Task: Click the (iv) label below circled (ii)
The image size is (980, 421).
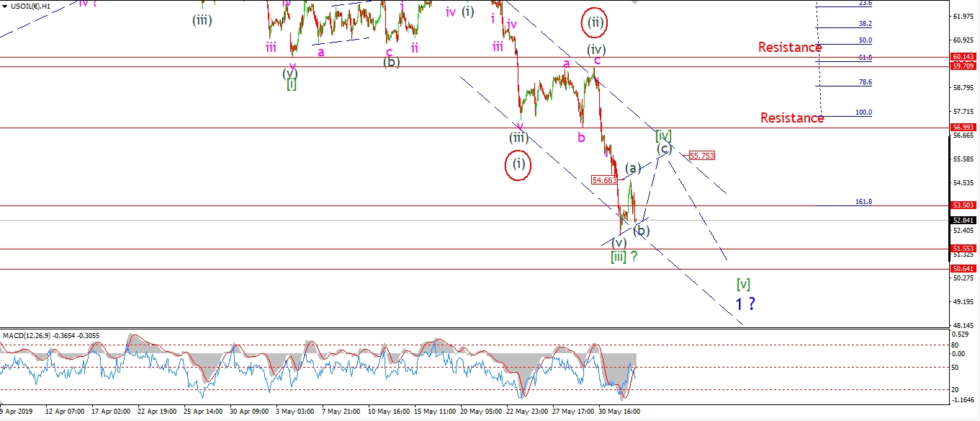Action: [595, 50]
